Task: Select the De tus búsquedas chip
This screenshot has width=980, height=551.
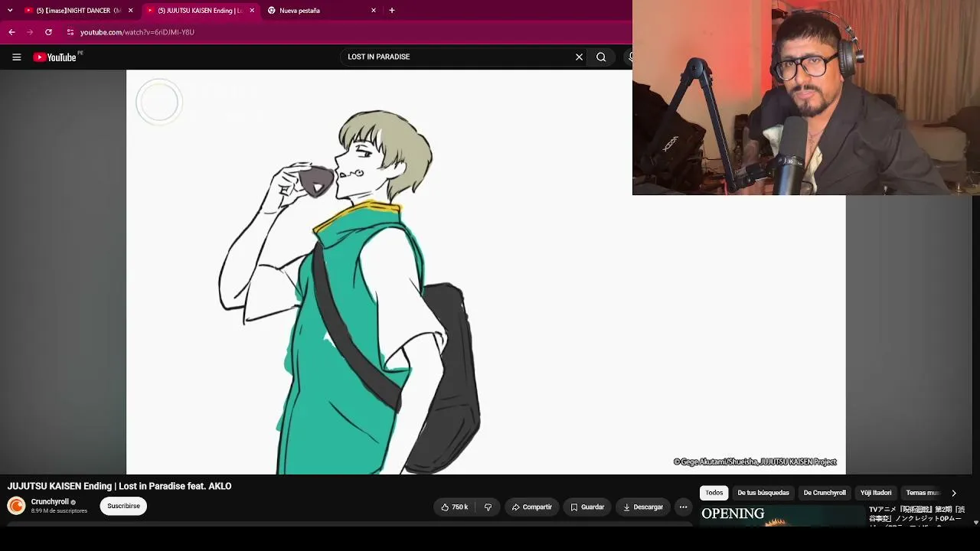Action: coord(763,493)
